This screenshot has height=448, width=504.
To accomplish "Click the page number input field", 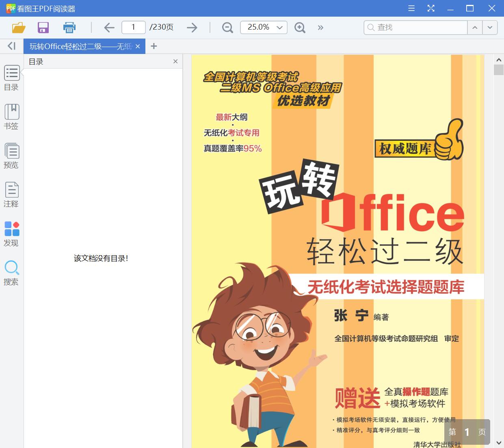I will coord(134,27).
